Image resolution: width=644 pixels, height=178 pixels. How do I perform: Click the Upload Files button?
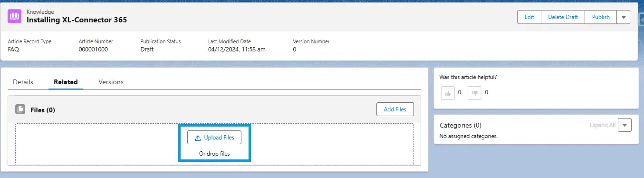214,138
